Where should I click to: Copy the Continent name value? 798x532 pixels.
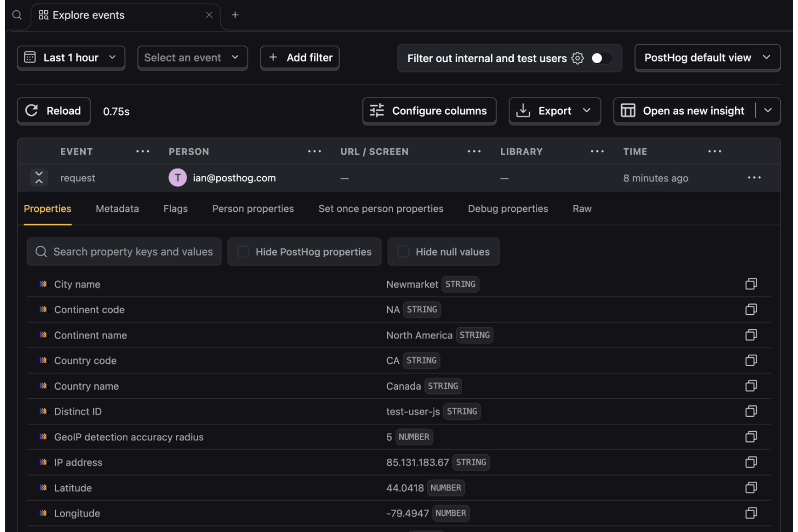(x=751, y=335)
